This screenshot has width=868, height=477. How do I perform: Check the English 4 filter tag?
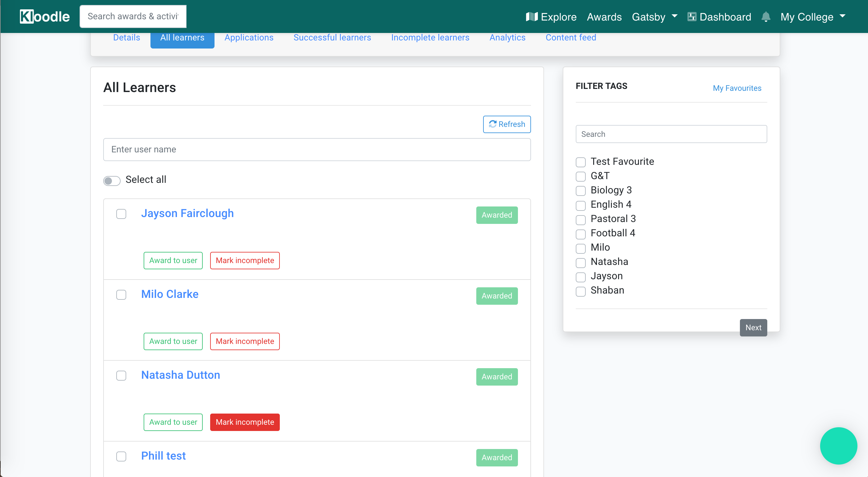(580, 205)
